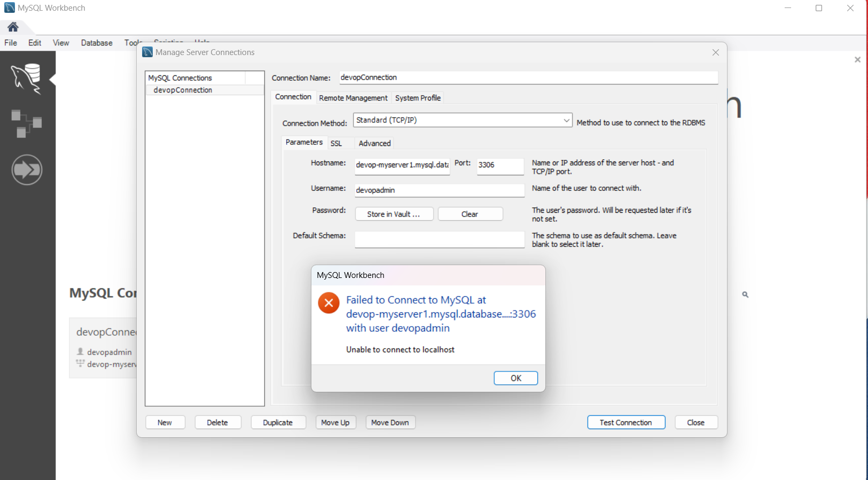
Task: Click the Move Up button
Action: [x=335, y=422]
